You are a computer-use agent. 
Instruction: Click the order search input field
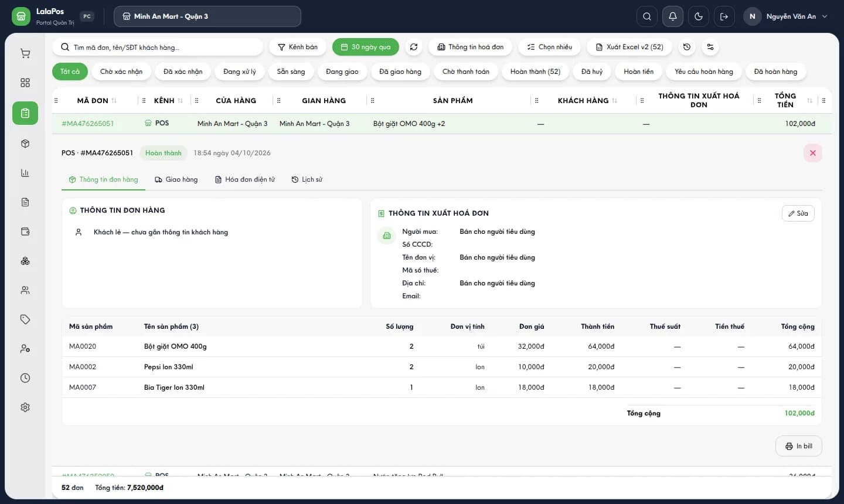pyautogui.click(x=158, y=47)
